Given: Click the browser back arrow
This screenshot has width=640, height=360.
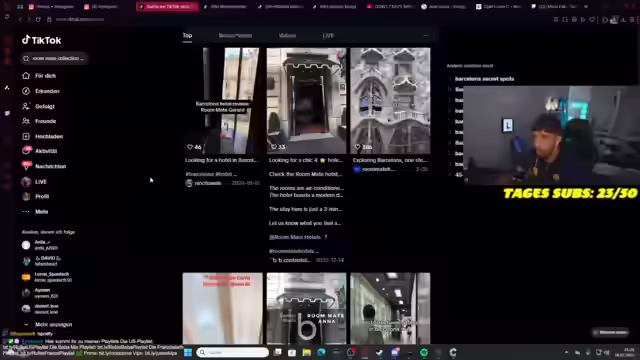Looking at the screenshot, I should click(x=20, y=19).
